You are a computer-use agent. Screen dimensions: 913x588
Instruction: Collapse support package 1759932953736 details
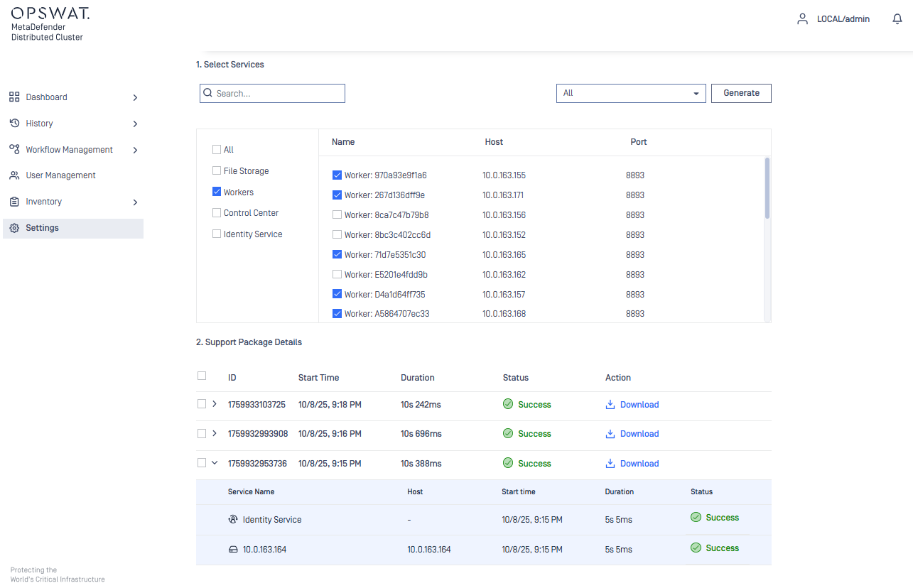[215, 463]
